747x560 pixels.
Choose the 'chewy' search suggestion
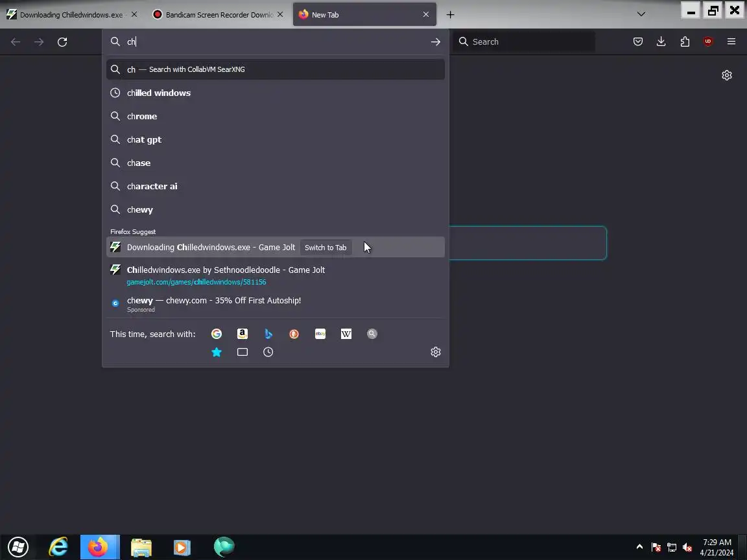tap(276, 209)
